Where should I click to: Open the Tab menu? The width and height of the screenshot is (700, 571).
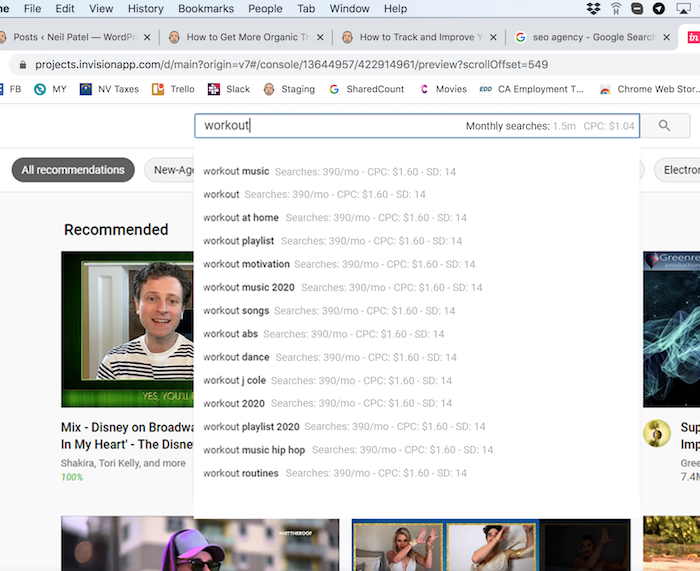[x=306, y=8]
